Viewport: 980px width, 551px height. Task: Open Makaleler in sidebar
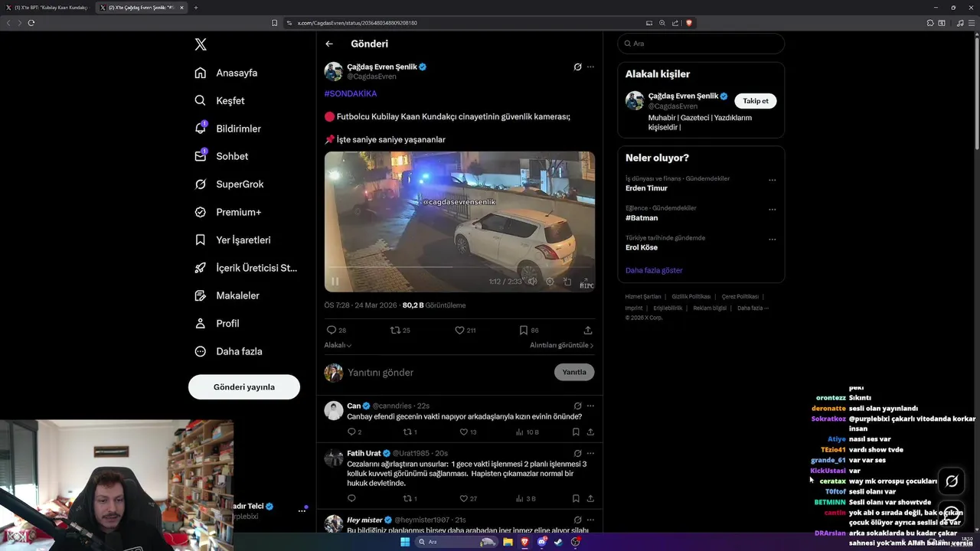coord(227,295)
